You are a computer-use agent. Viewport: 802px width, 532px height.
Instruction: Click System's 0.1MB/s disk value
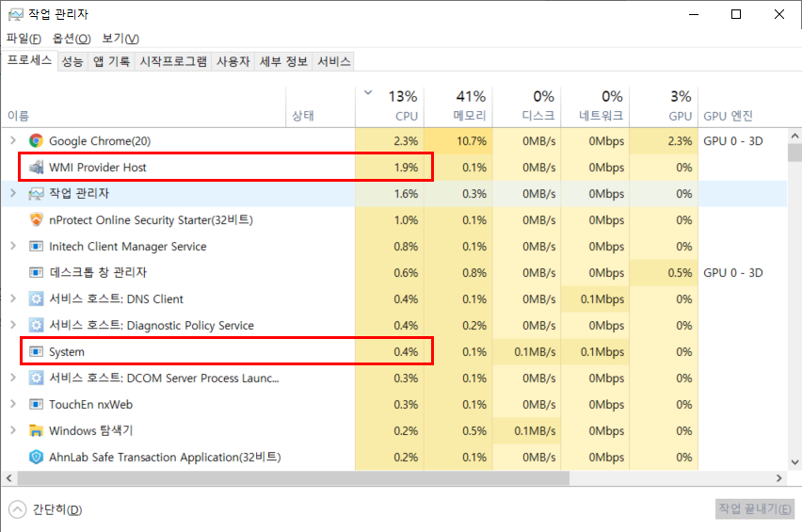(535, 352)
